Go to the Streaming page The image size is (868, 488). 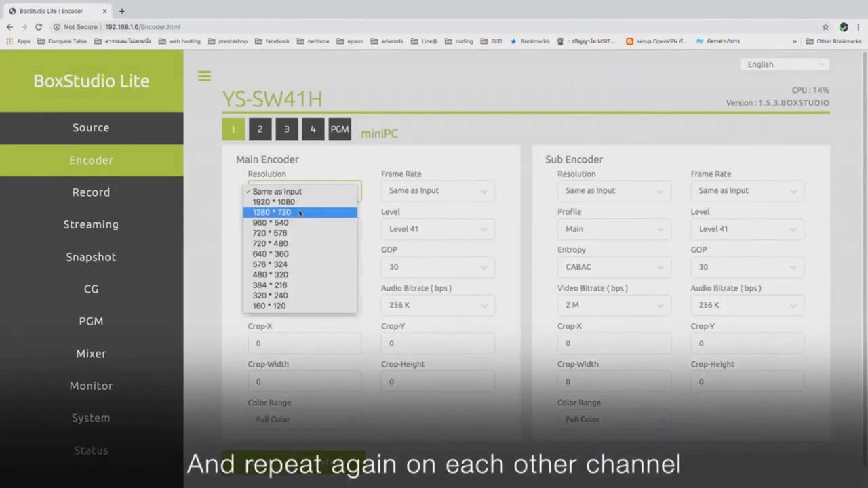[91, 224]
